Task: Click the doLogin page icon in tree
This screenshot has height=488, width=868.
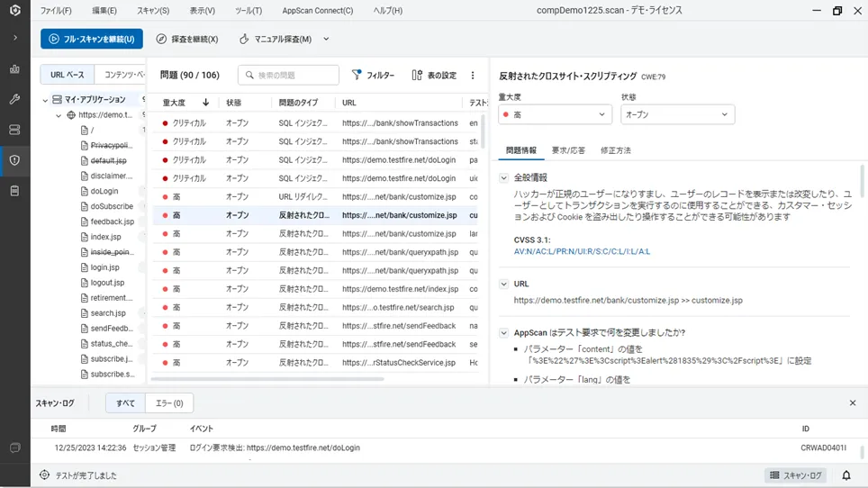Action: (x=84, y=191)
